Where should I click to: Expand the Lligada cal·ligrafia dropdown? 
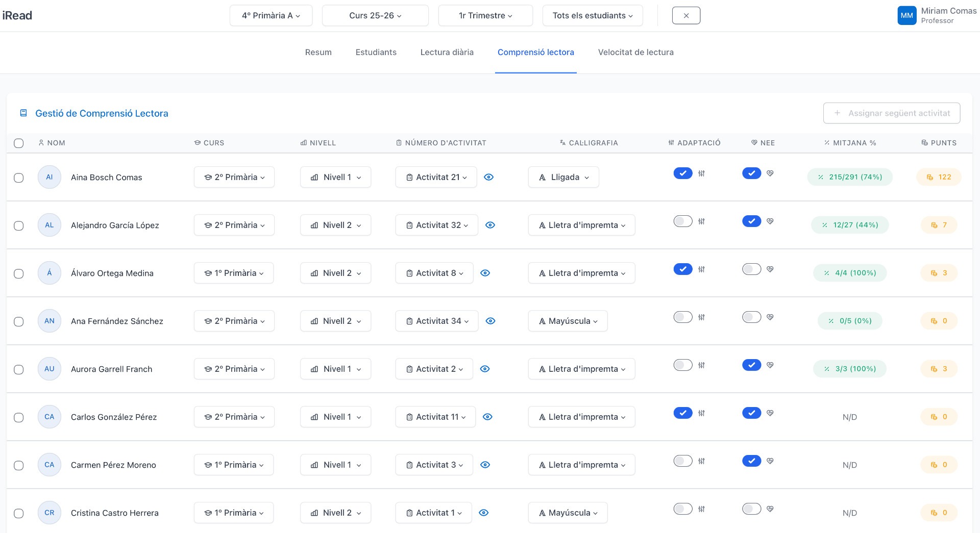click(564, 177)
